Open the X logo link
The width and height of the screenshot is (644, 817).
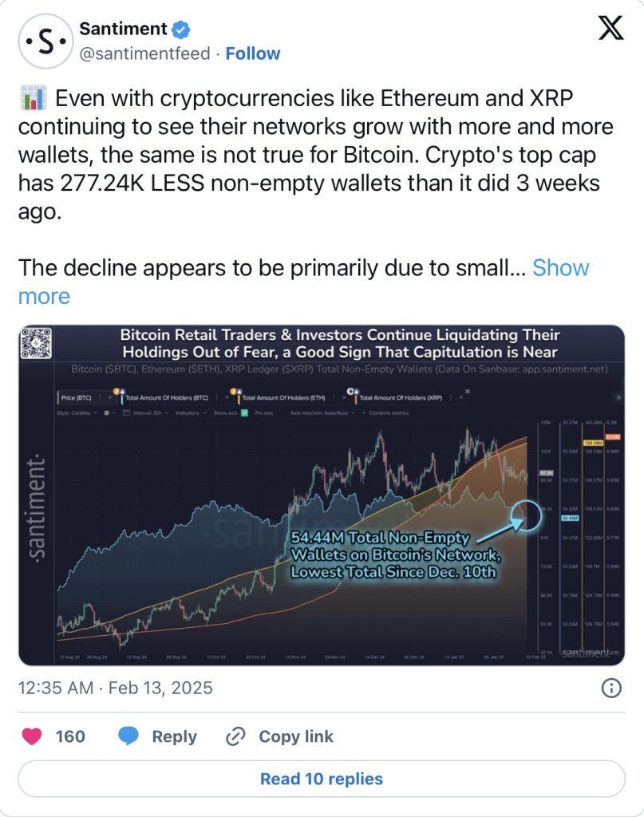pyautogui.click(x=610, y=28)
